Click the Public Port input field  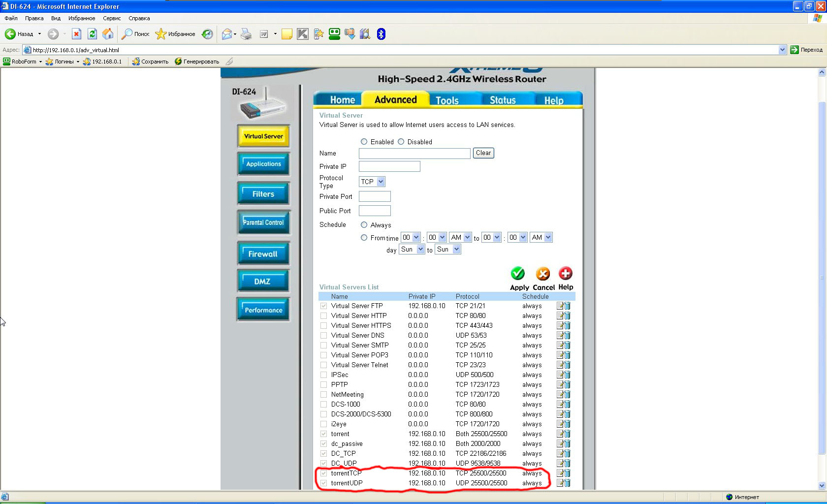click(x=375, y=211)
